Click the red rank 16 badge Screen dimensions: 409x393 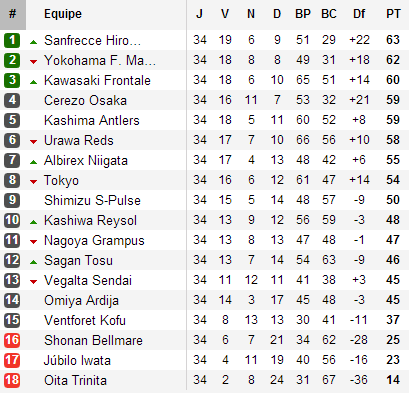[12, 340]
